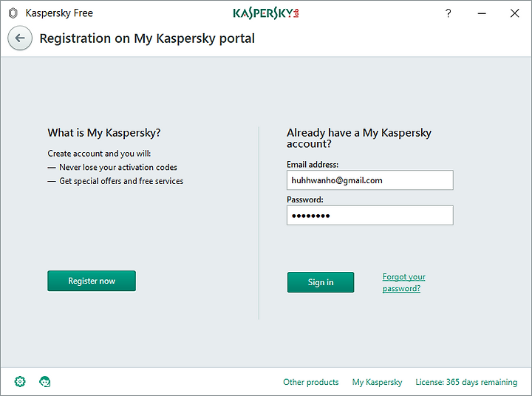Click the Sign in button
Screen dimensions: 532x396
point(321,282)
